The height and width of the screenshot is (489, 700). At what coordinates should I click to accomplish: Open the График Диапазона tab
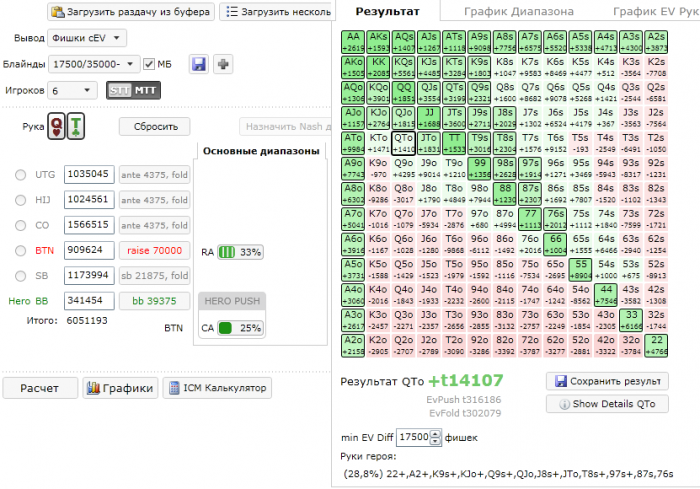coord(519,12)
